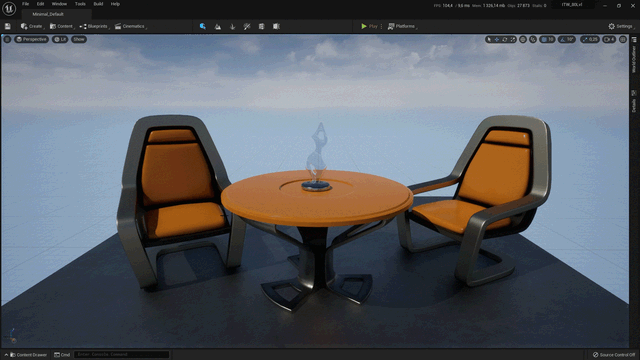Focus the console command input field

point(122,355)
